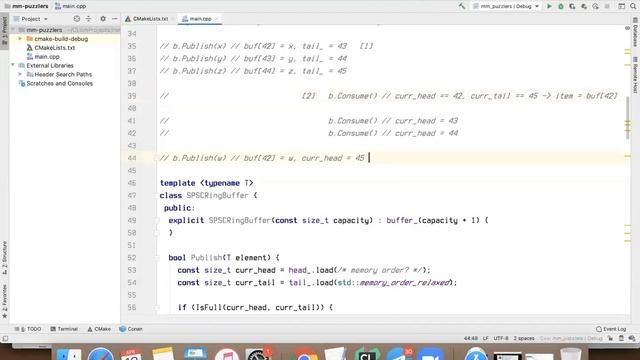Toggle the Database tool window side tab
640x360 pixels.
click(636, 32)
